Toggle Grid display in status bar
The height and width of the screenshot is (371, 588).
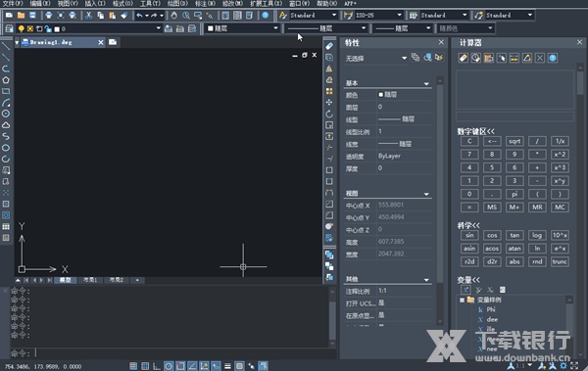145,366
